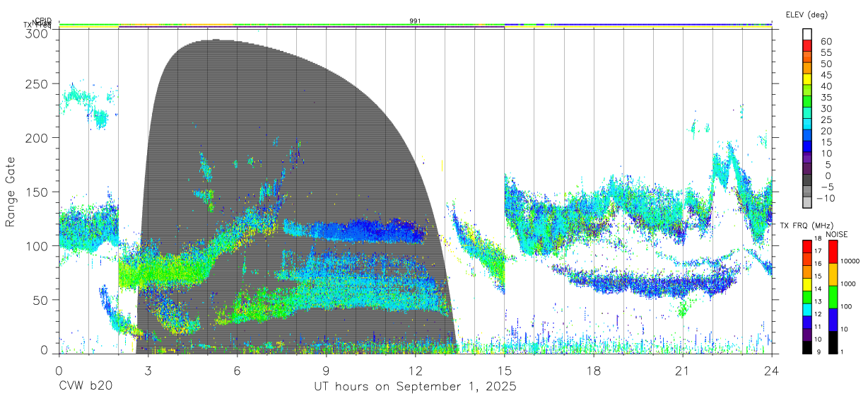This screenshot has height=401, width=868.
Task: Select purple ELEV segment between 5 and 10
Action: [807, 158]
